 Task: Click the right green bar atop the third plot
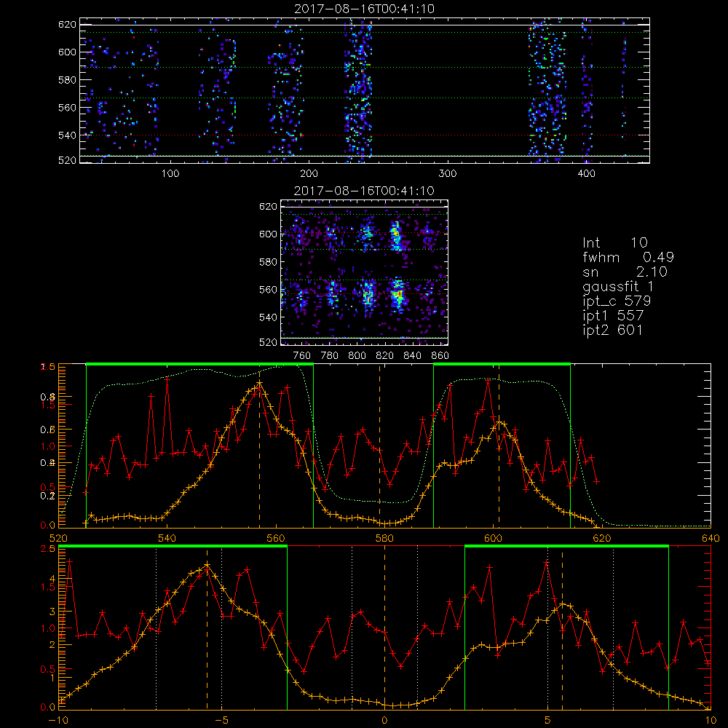[x=502, y=365]
